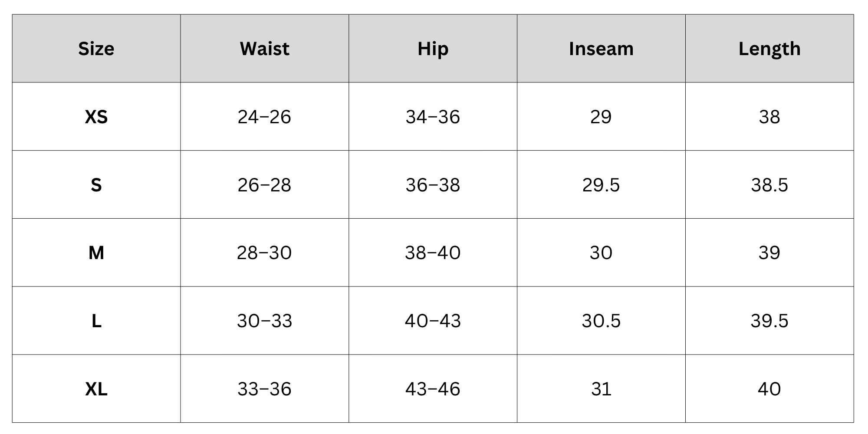Click the Inseam column header

(x=602, y=49)
